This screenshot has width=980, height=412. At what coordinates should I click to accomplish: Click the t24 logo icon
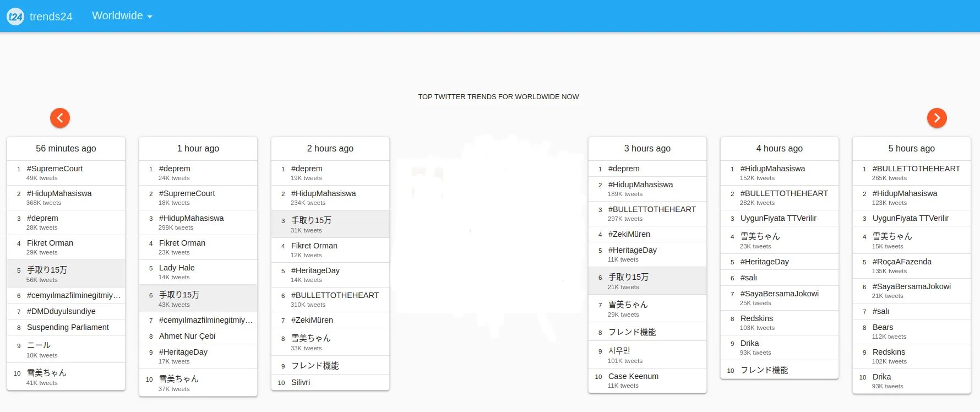[x=15, y=17]
